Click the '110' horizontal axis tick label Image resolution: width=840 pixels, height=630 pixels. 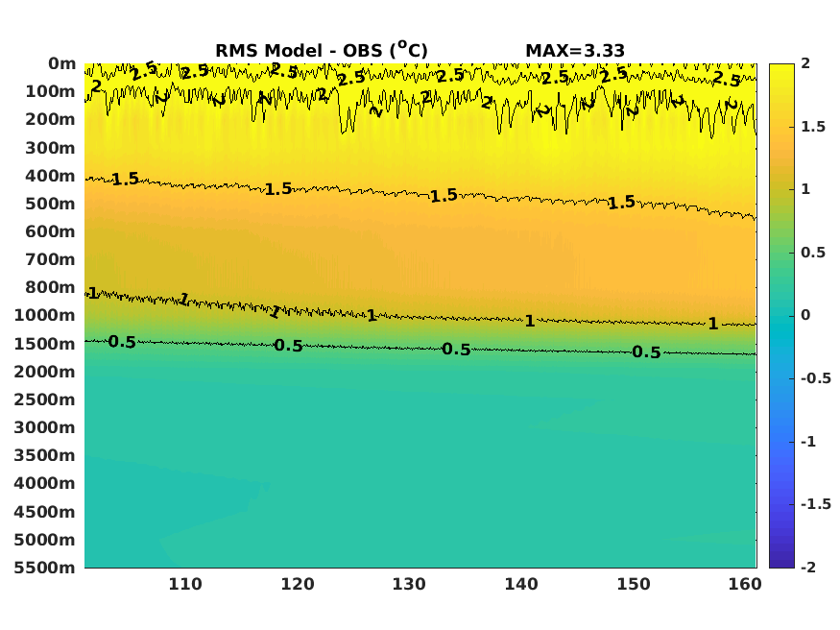pos(185,584)
